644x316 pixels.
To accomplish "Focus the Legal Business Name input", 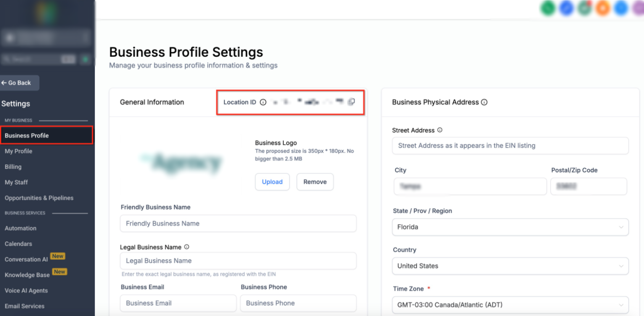I will [x=238, y=261].
